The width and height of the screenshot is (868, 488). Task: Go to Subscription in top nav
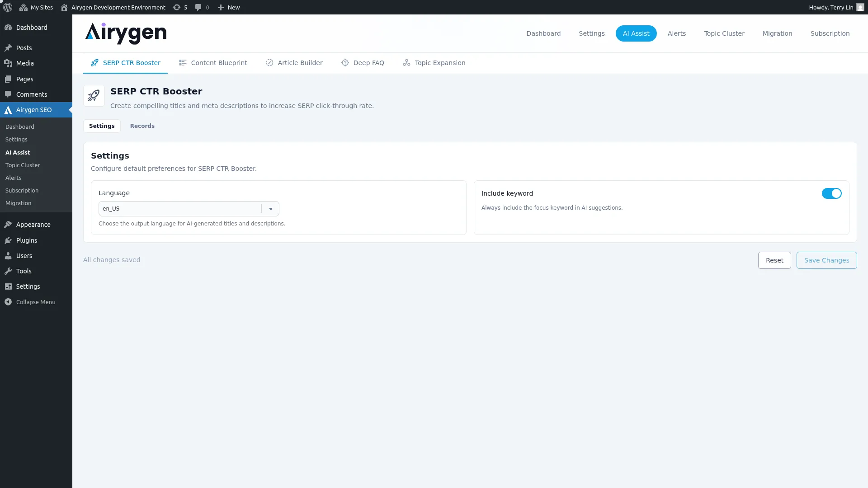point(830,33)
